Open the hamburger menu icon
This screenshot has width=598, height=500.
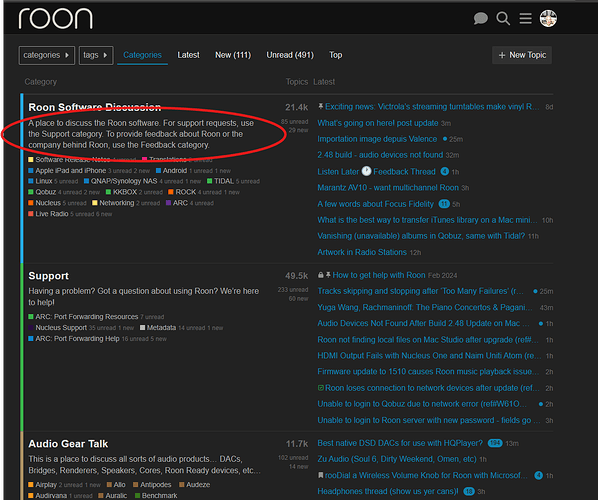click(526, 18)
